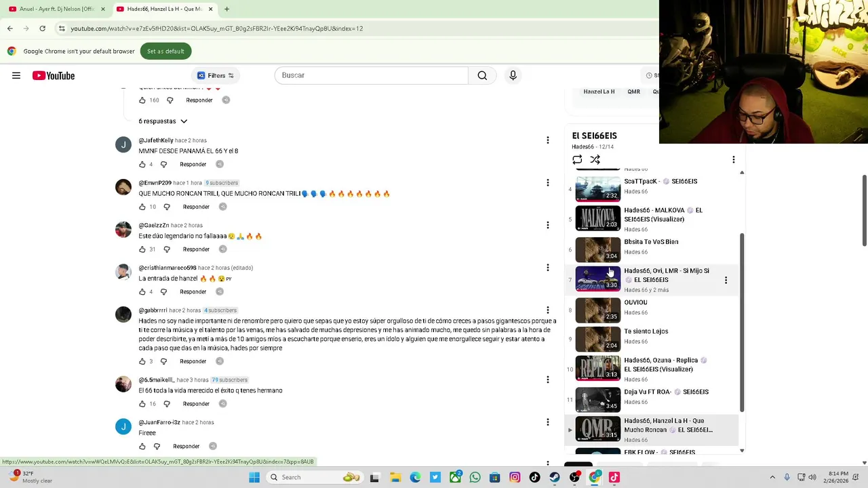Open options menu for @ErwnP209 comment

[547, 182]
